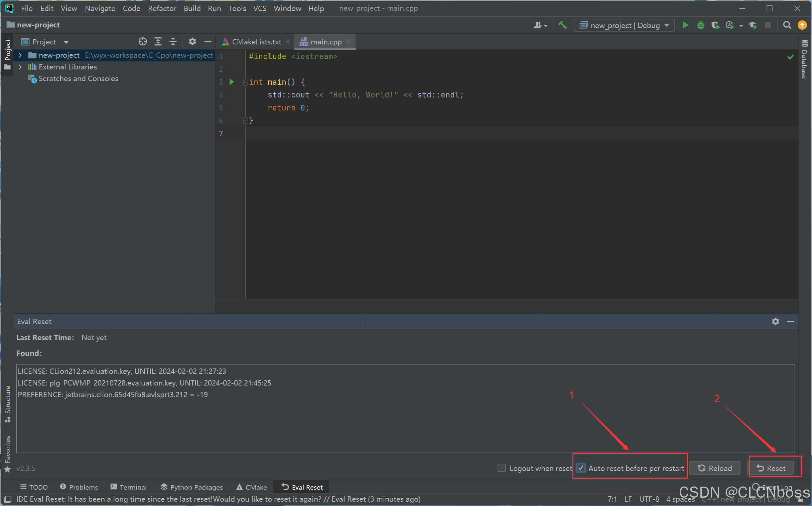Click Select Opened File target icon
Viewport: 812px width, 506px height.
[143, 41]
